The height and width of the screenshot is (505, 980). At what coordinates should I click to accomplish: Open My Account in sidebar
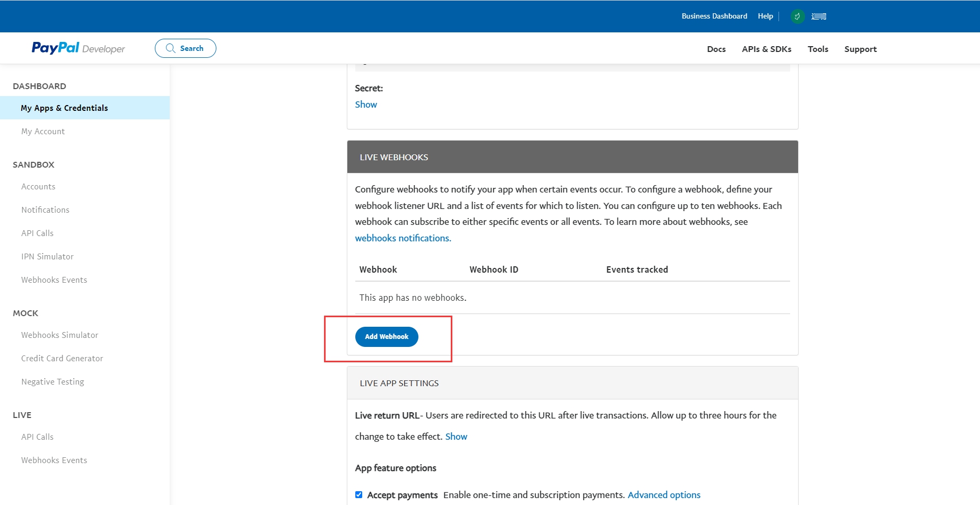[43, 132]
